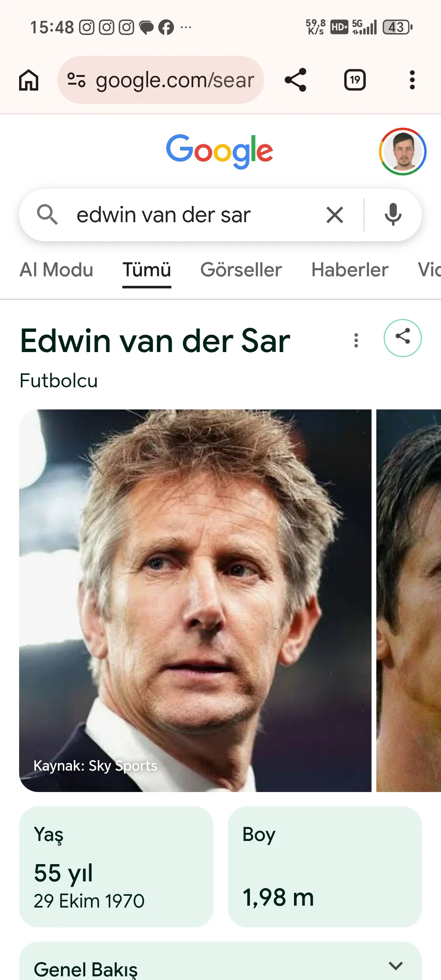Switch to the AI Modu tab

pos(56,270)
